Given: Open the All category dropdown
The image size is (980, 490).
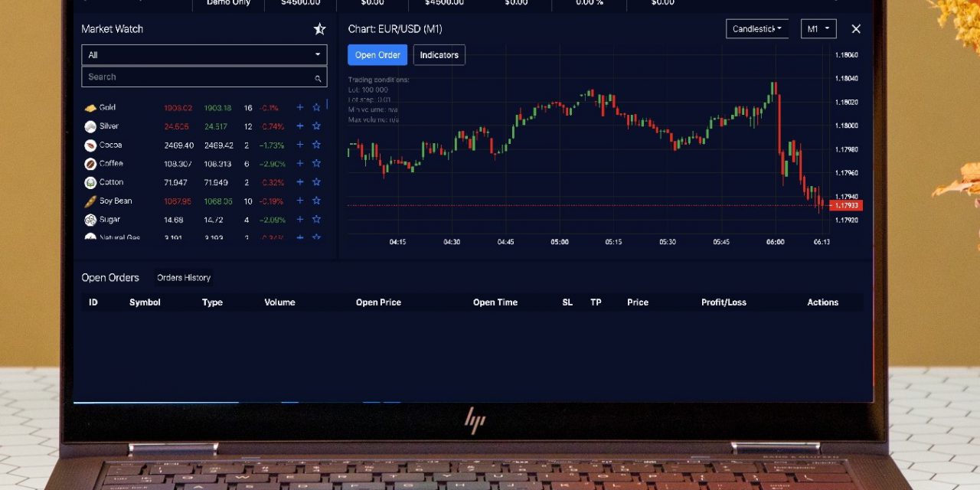Looking at the screenshot, I should pyautogui.click(x=204, y=55).
